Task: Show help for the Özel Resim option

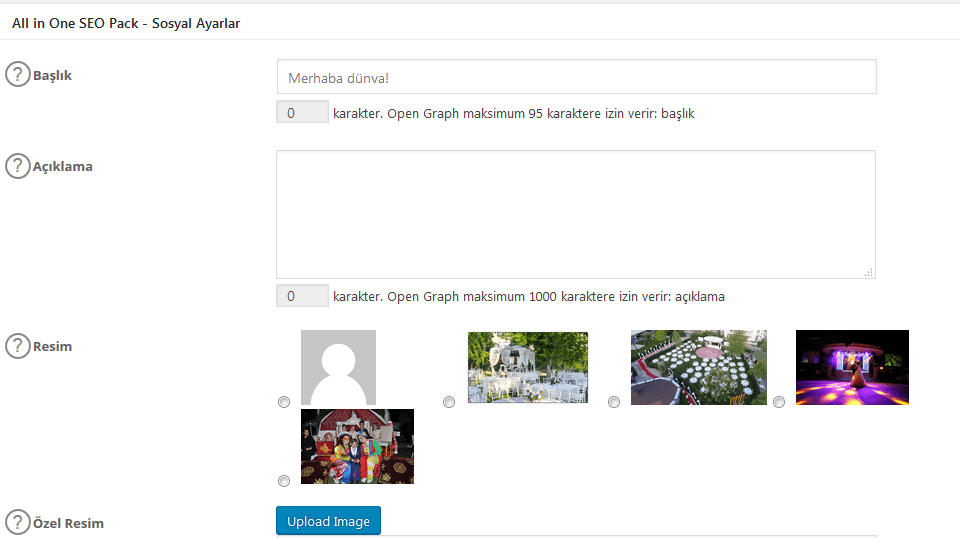Action: tap(18, 522)
